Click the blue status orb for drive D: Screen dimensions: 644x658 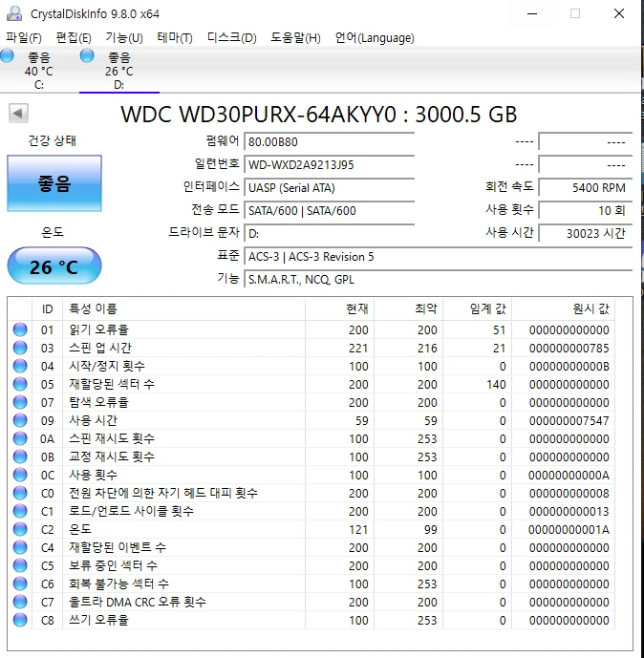pos(87,55)
